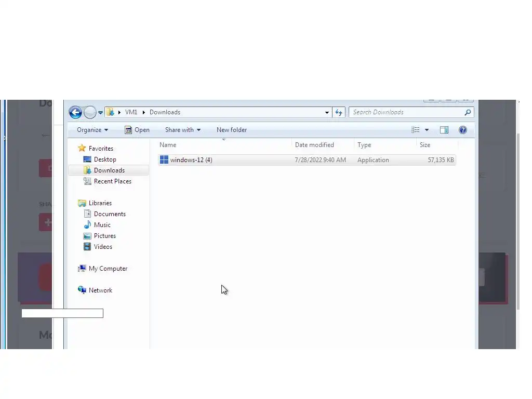
Task: Click the Application type cell
Action: tap(373, 160)
